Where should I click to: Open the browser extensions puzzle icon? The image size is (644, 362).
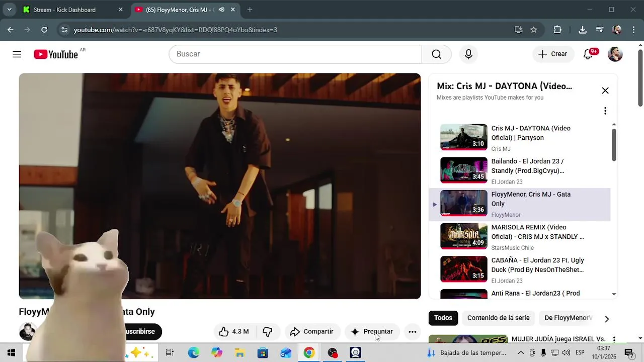tap(557, 30)
